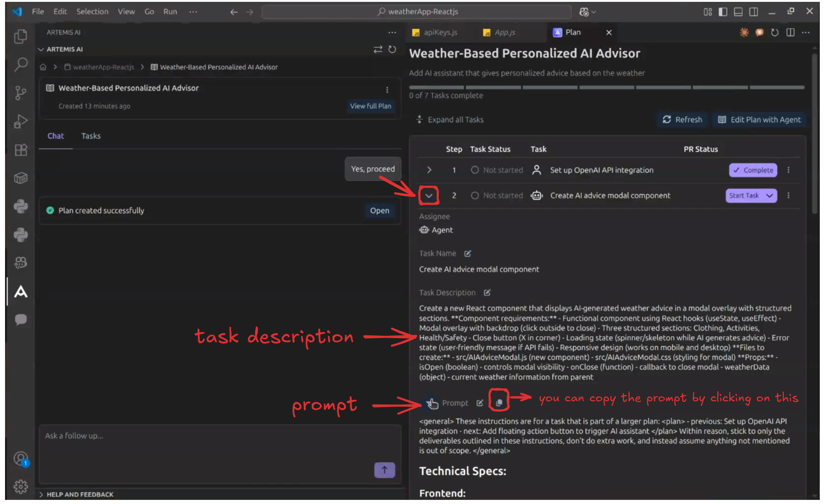Open the Explorer view in activity bar
This screenshot has height=504, width=826.
20,36
